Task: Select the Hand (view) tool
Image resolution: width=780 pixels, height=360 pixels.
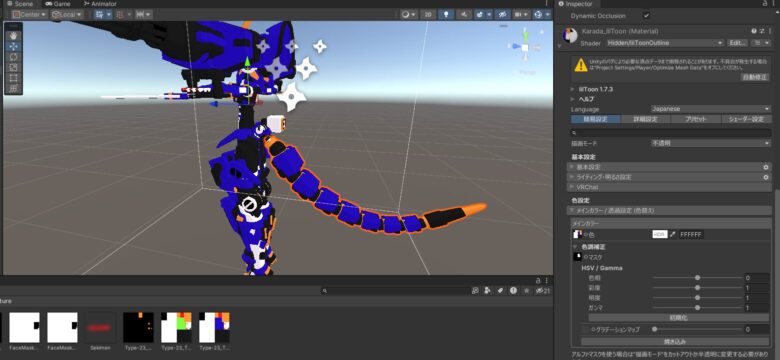Action: pyautogui.click(x=13, y=35)
